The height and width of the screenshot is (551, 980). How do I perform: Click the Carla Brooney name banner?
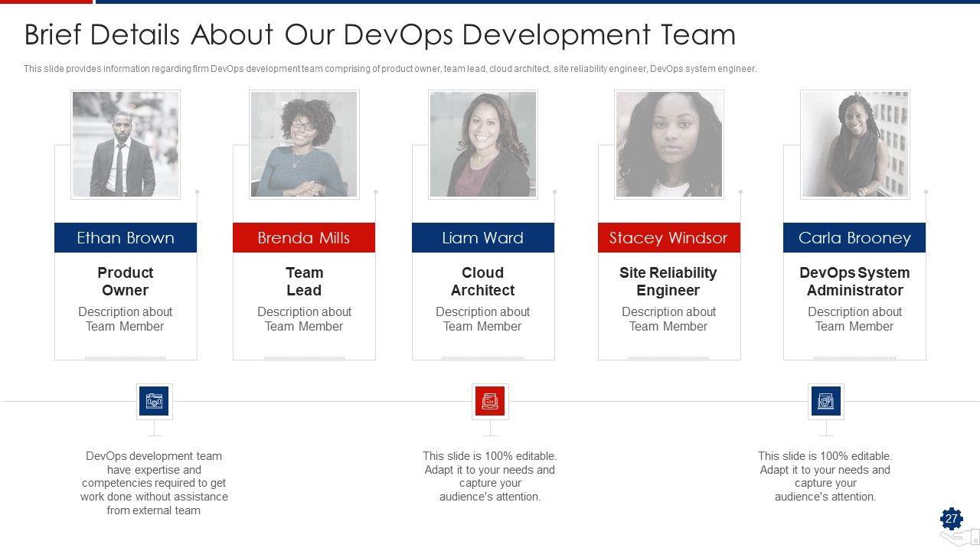click(x=854, y=238)
